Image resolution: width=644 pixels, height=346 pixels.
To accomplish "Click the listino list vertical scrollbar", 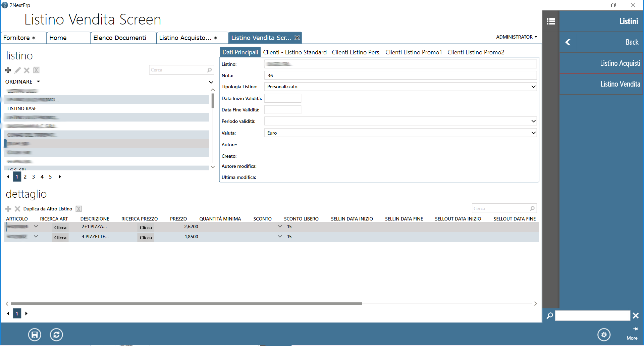I will 213,101.
